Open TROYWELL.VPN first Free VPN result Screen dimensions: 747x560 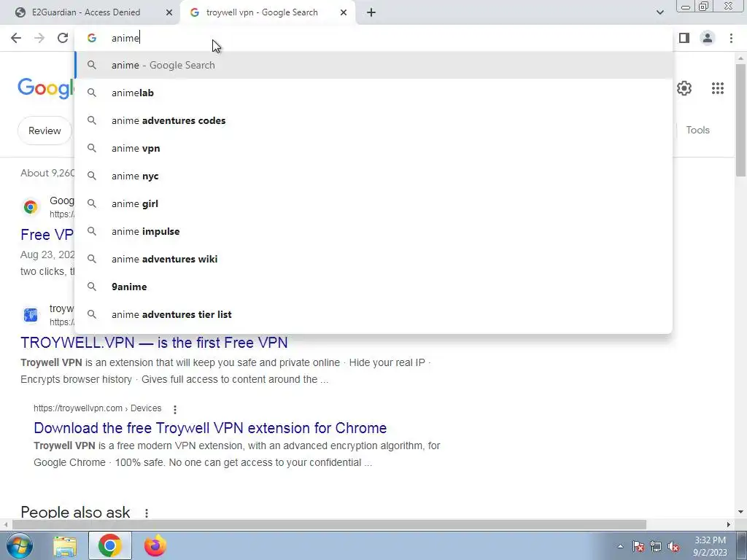click(154, 343)
